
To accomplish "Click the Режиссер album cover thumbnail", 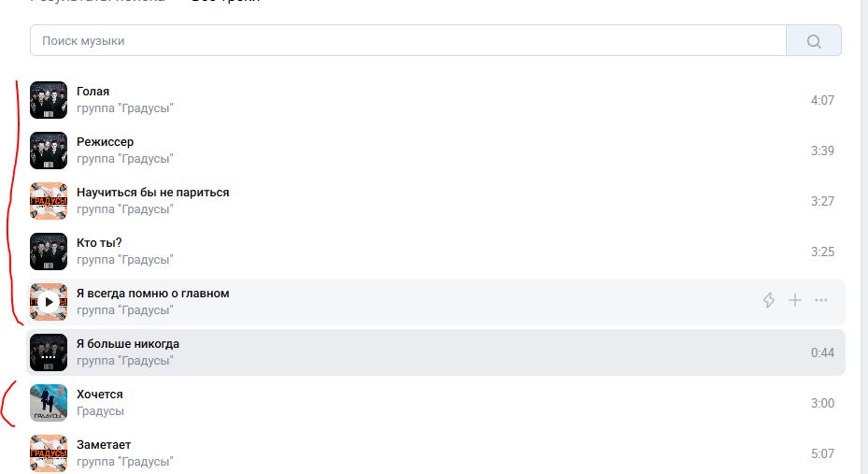I will click(x=49, y=151).
